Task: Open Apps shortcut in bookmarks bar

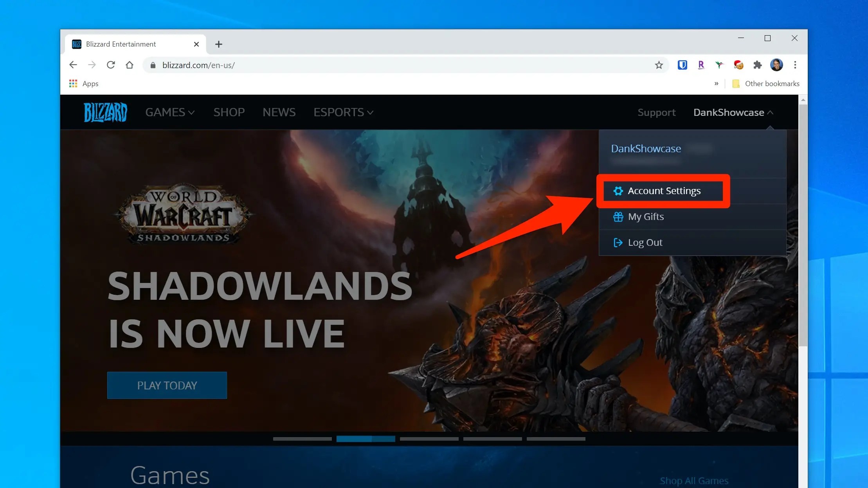Action: pos(84,84)
